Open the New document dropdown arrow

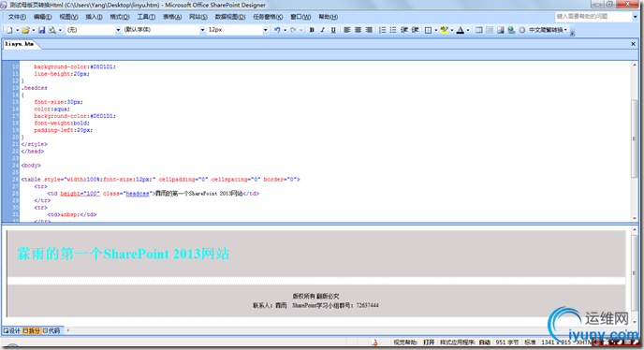(17, 30)
